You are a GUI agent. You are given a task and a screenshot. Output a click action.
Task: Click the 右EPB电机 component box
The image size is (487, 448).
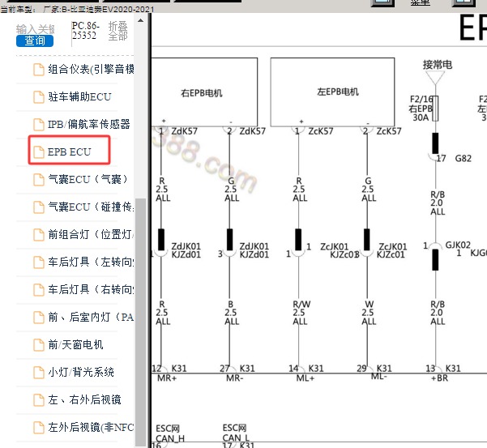click(x=204, y=92)
